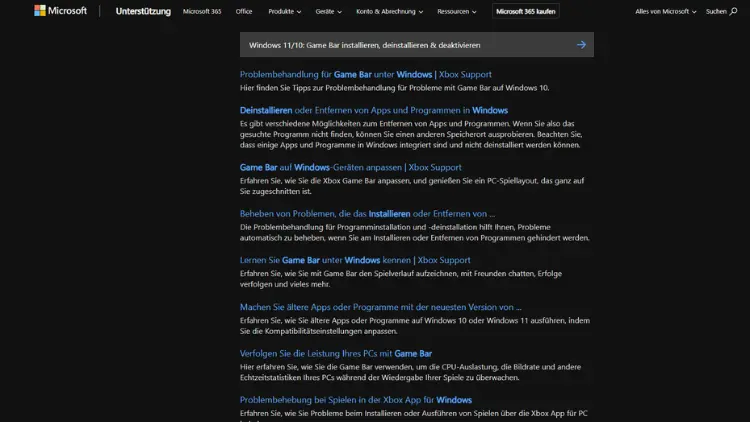Expand the Ressourcen dropdown menu
Viewport: 750px width, 422px height.
tap(457, 11)
